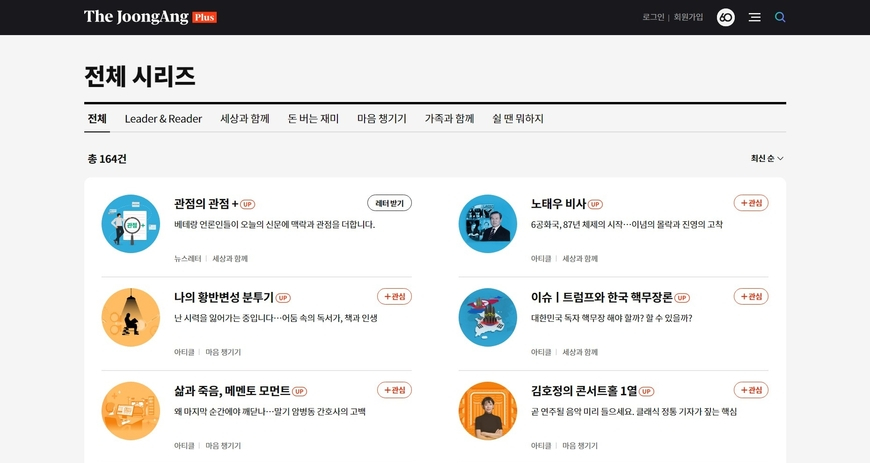Toggle +관심 for 트럼프와 한국 핵무장론
Viewport: 870px width, 463px height.
click(x=751, y=296)
